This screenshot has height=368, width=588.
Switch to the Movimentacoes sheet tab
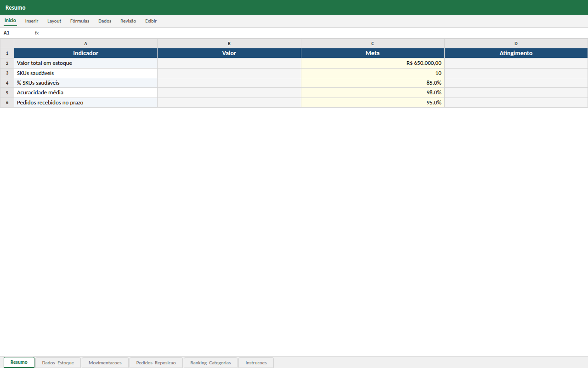105,362
